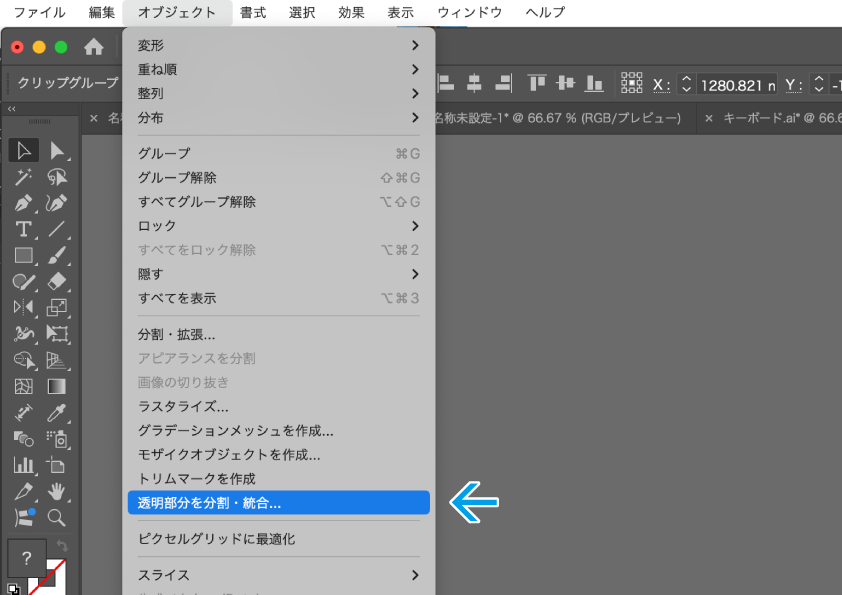Select the Pen tool
This screenshot has height=595, width=842.
pyautogui.click(x=24, y=203)
